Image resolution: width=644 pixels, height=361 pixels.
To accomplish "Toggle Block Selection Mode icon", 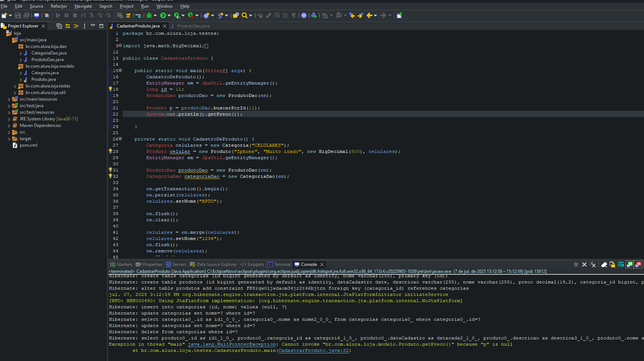I will (285, 15).
